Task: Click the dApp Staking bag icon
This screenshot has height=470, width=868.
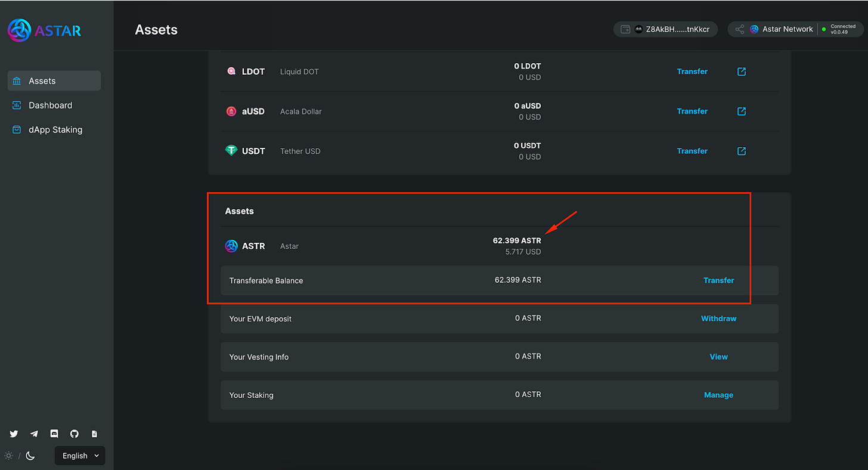Action: [17, 129]
